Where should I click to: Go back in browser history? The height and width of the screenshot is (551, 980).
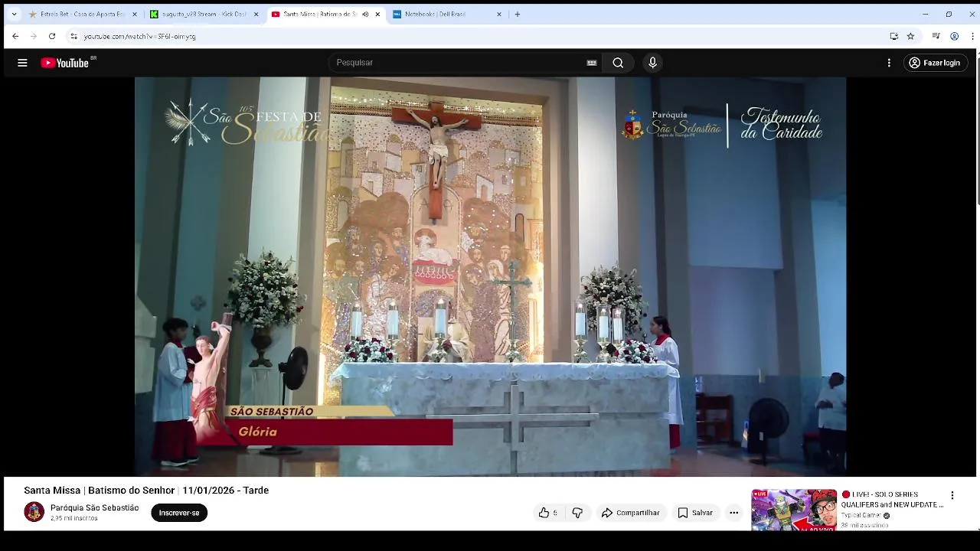(15, 36)
